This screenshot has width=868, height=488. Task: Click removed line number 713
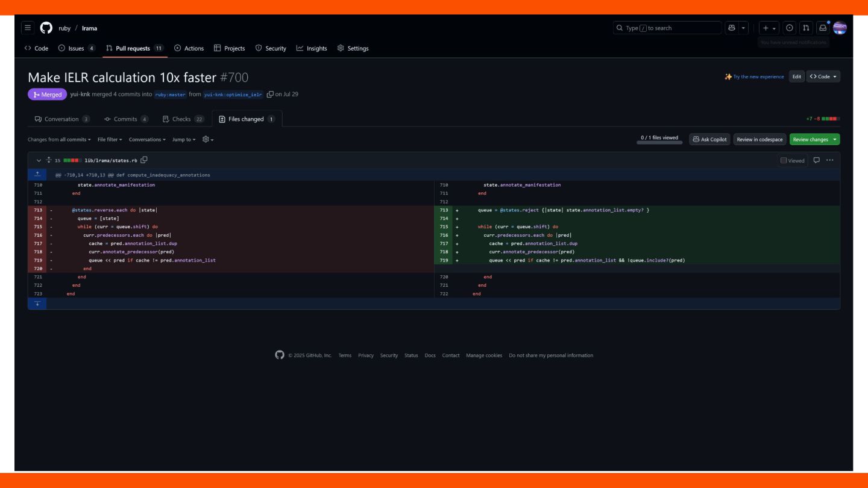tap(38, 210)
